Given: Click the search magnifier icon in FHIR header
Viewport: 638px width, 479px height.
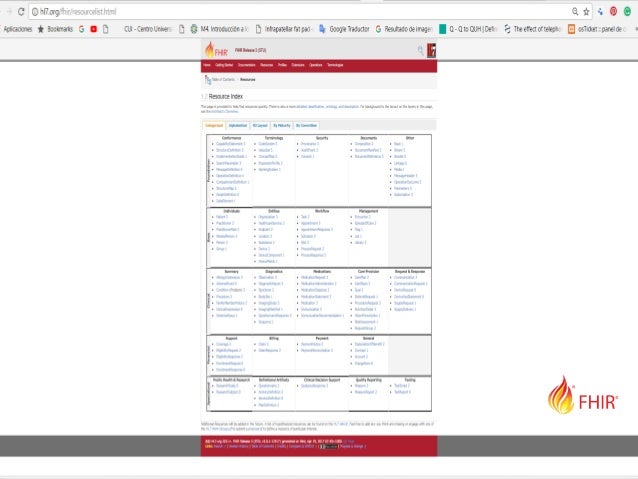Looking at the screenshot, I should click(x=420, y=50).
